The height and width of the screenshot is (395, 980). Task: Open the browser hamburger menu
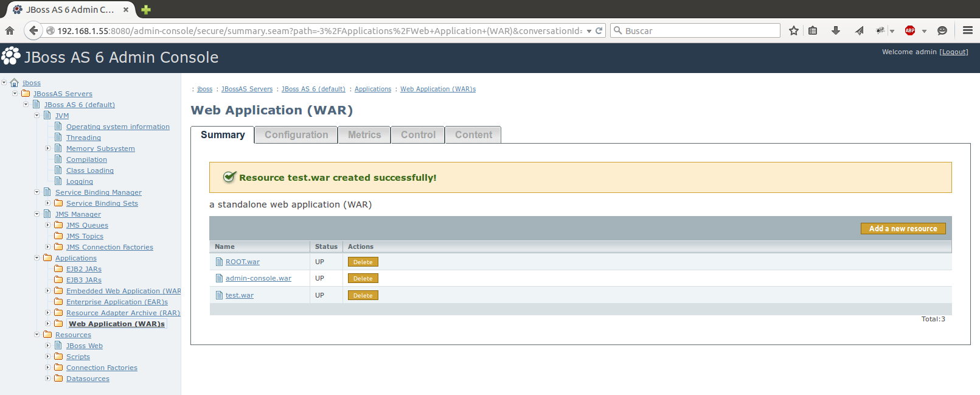[967, 30]
